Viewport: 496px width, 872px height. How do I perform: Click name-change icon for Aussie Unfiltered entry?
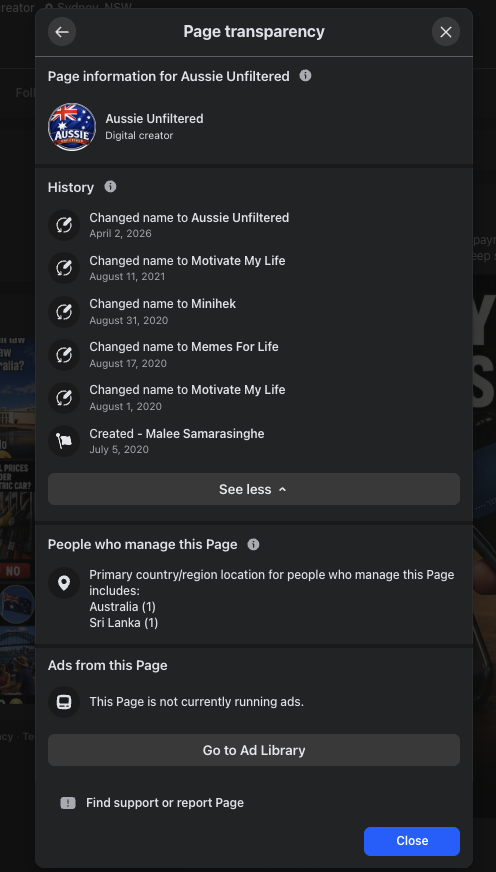(x=64, y=225)
